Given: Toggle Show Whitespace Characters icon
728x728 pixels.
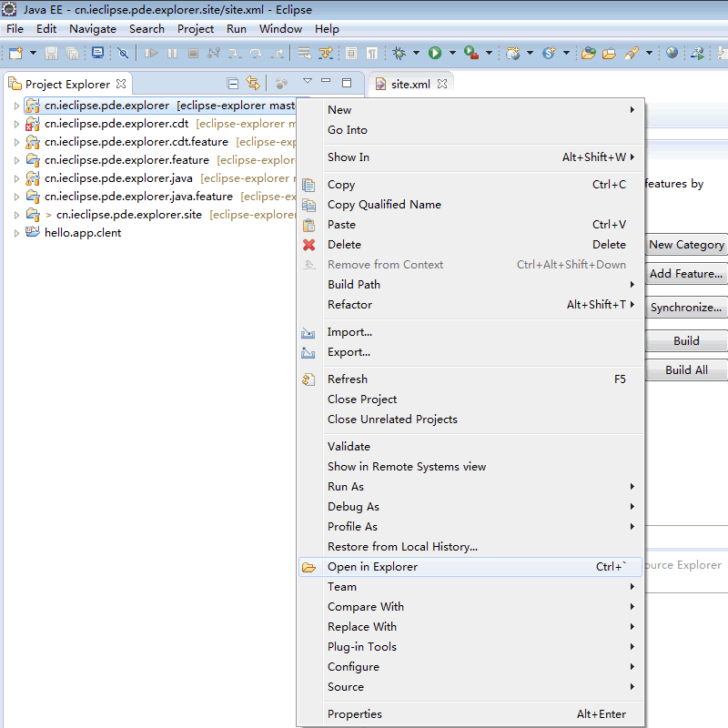Looking at the screenshot, I should click(x=372, y=54).
